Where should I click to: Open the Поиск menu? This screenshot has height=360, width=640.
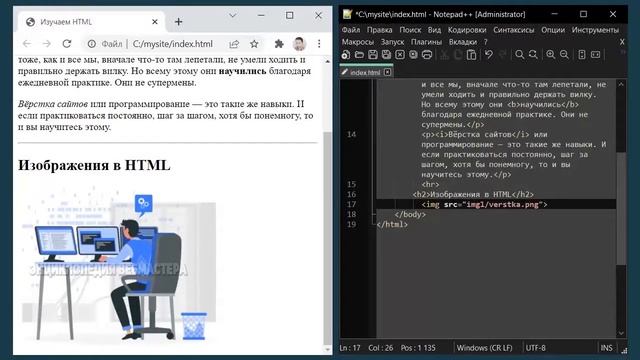(410, 30)
